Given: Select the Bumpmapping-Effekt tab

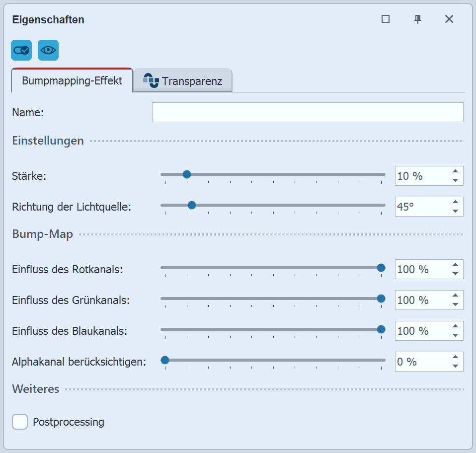Looking at the screenshot, I should [x=71, y=80].
